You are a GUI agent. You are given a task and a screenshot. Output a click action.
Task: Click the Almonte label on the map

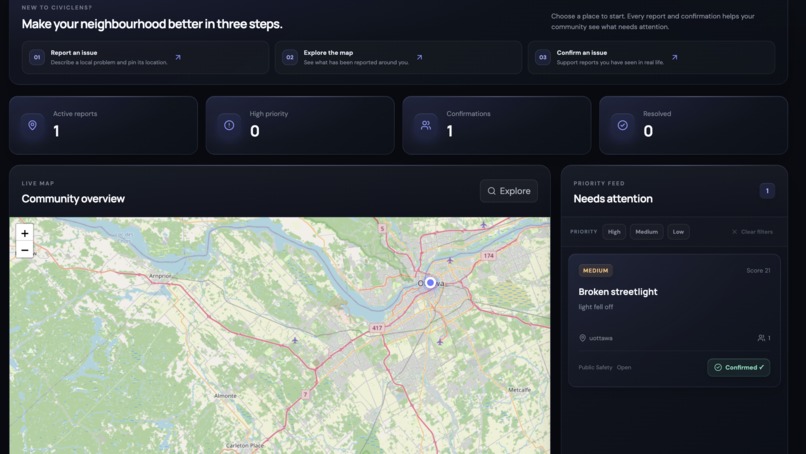point(225,395)
